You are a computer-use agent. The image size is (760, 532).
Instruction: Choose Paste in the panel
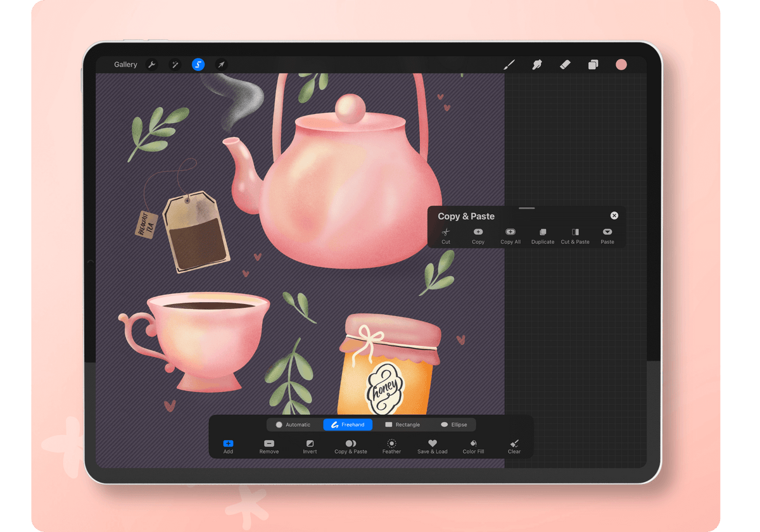[607, 236]
